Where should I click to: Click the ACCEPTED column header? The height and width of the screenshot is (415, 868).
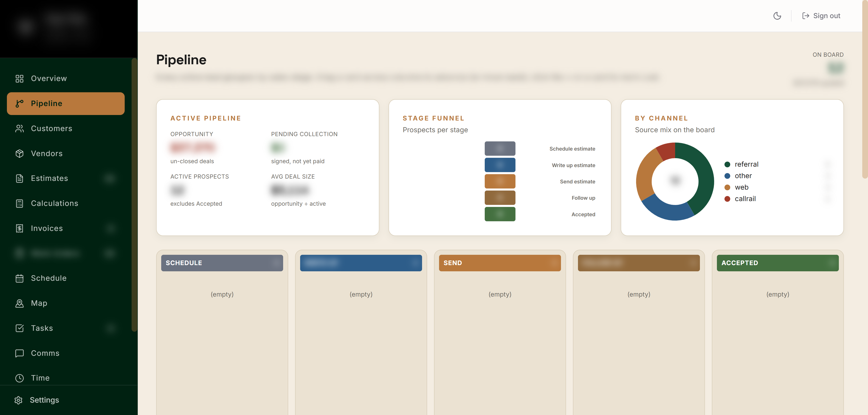777,263
